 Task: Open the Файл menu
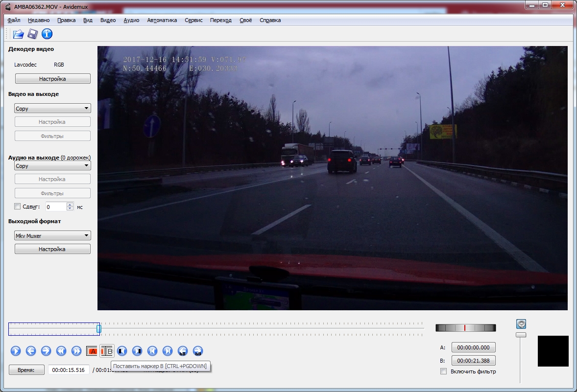point(14,20)
